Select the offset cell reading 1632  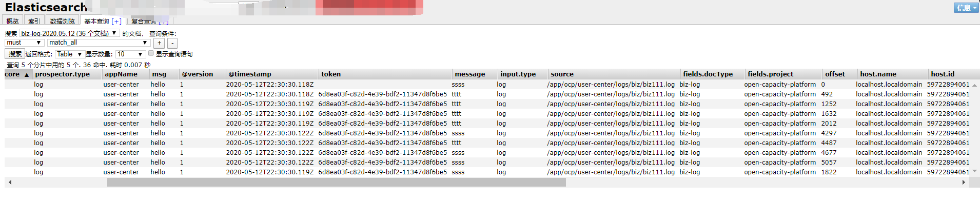pos(829,114)
